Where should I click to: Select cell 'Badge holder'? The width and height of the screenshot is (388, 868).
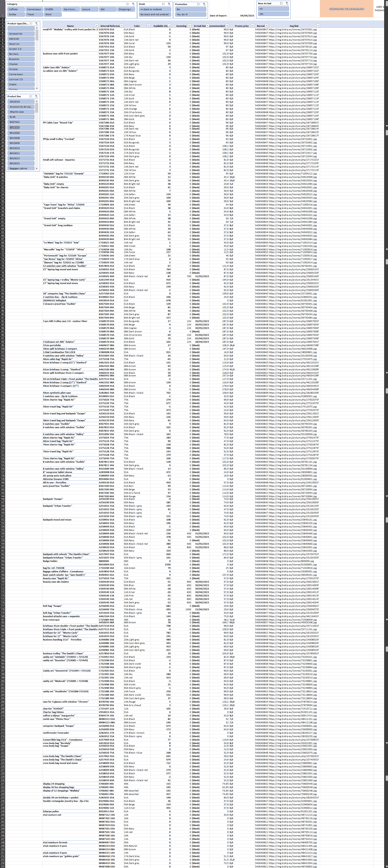coord(70,561)
